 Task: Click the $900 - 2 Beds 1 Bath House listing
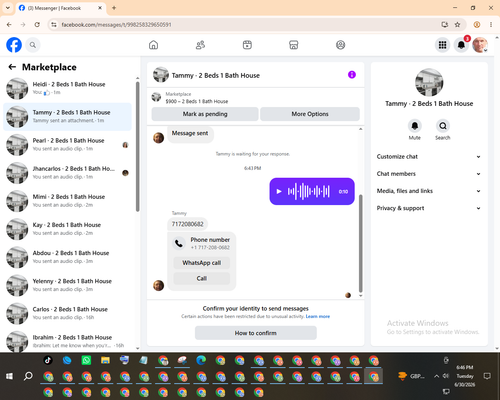(197, 101)
